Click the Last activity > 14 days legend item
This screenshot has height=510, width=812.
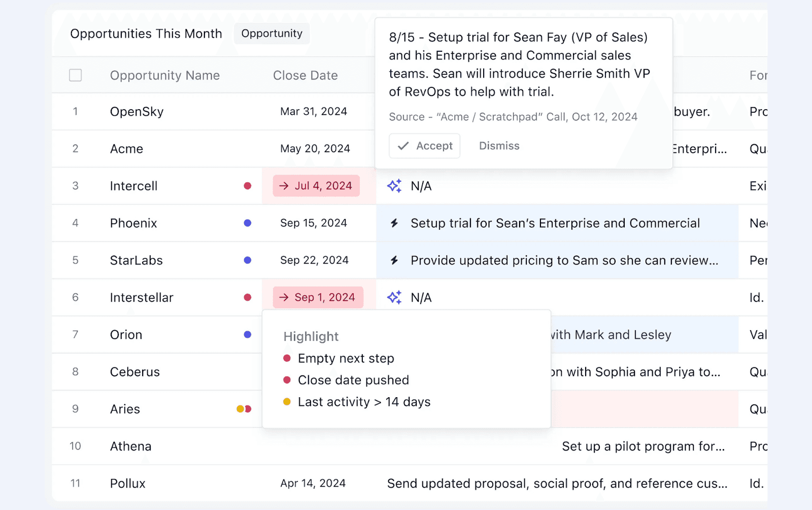(x=364, y=402)
